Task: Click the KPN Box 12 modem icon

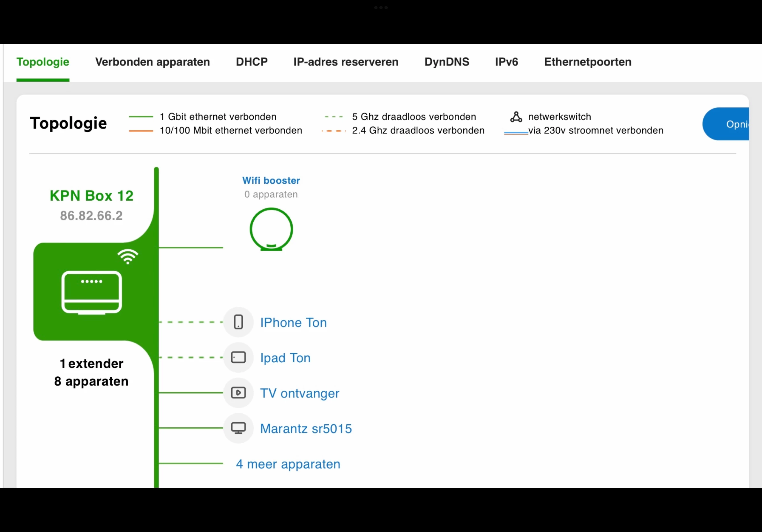Action: (92, 292)
